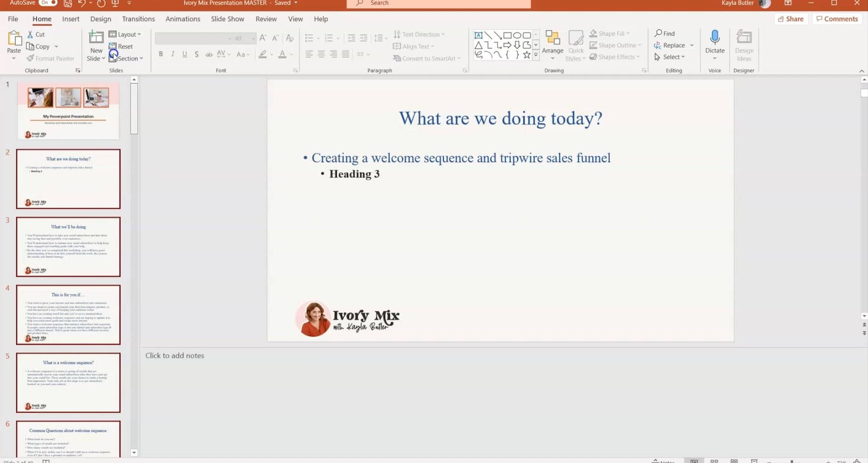Toggle numbered list
The width and height of the screenshot is (868, 463).
point(329,38)
